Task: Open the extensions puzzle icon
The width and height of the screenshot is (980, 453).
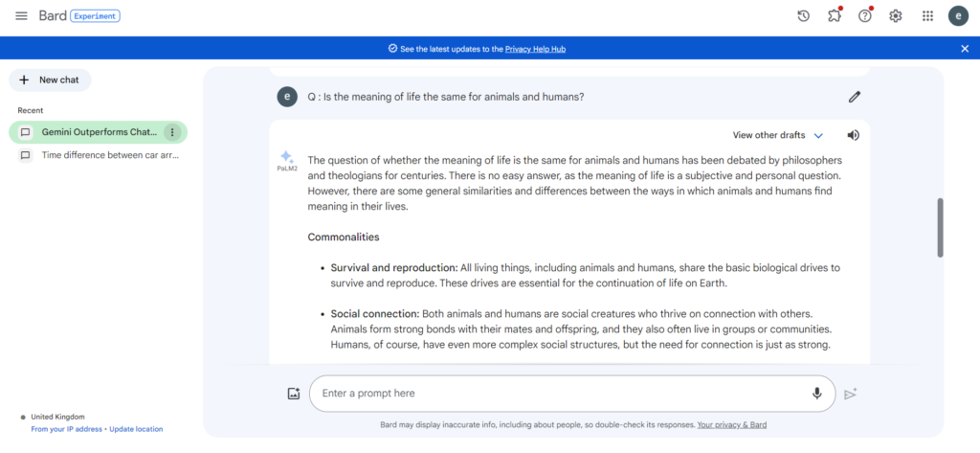Action: coord(835,16)
